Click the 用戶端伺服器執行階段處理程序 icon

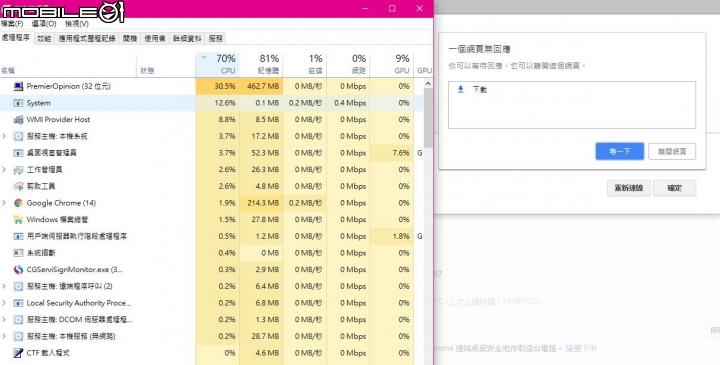pyautogui.click(x=18, y=236)
